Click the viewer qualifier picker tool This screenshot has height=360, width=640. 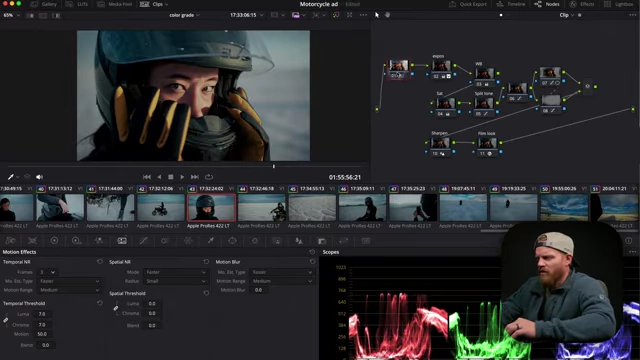[x=11, y=177]
